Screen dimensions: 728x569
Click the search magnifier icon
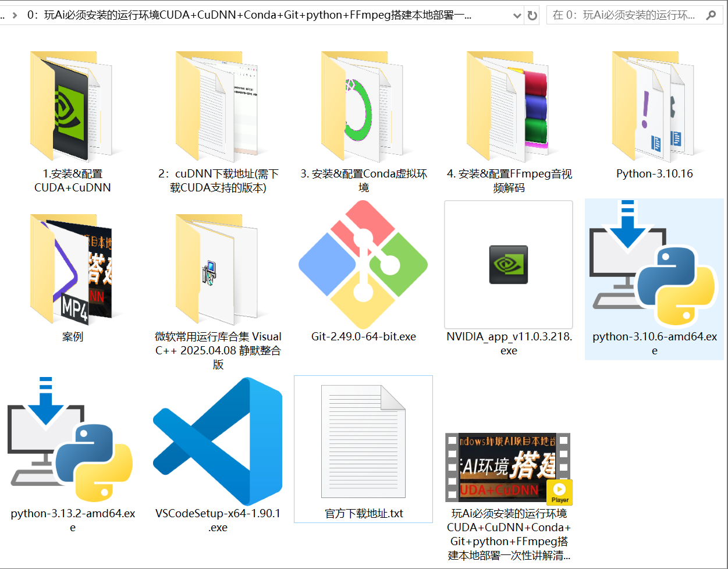click(711, 15)
